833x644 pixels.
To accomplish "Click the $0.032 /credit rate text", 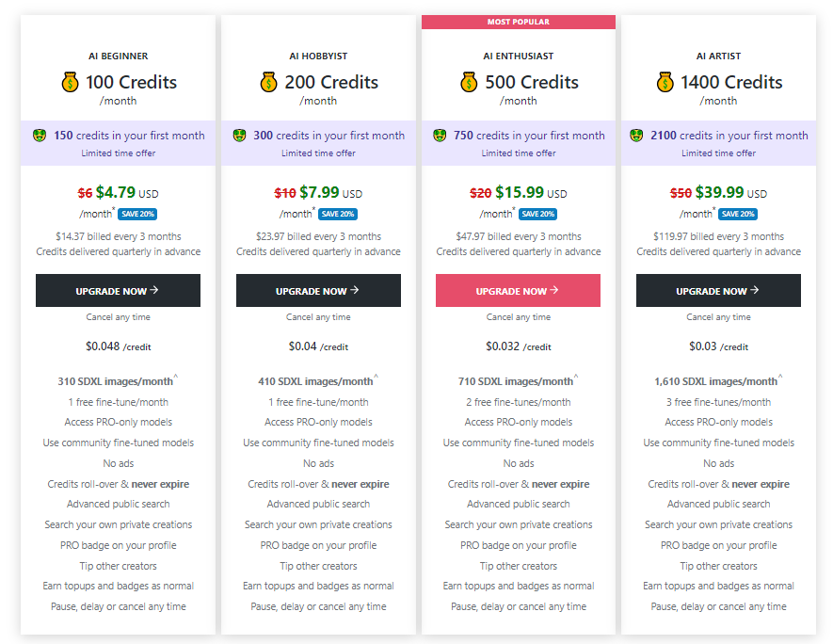I will [x=519, y=346].
